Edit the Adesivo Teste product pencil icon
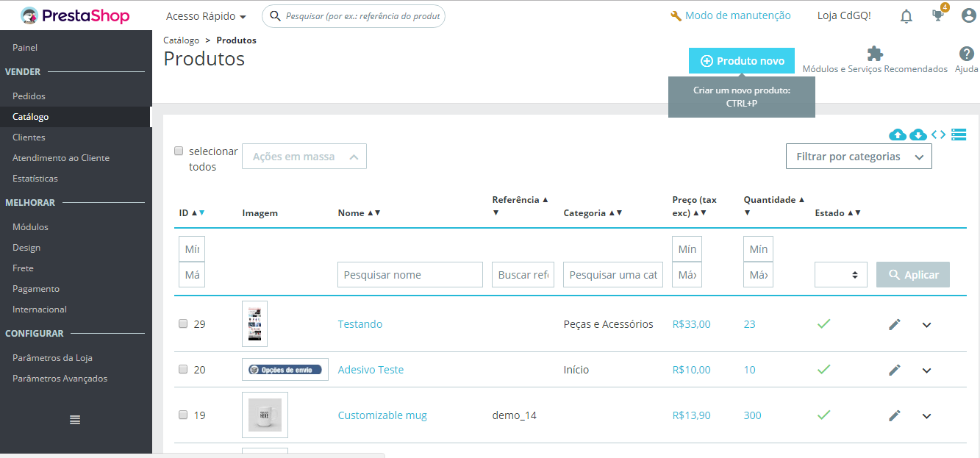Viewport: 980px width, 458px height. pos(895,370)
